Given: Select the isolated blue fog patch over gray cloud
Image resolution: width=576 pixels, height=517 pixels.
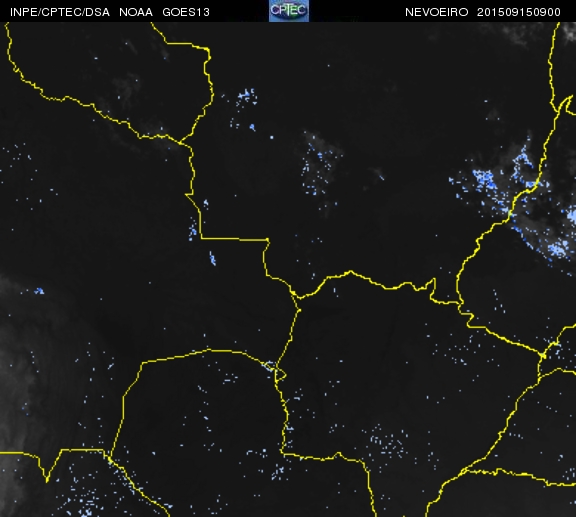Looking at the screenshot, I should coord(39,291).
